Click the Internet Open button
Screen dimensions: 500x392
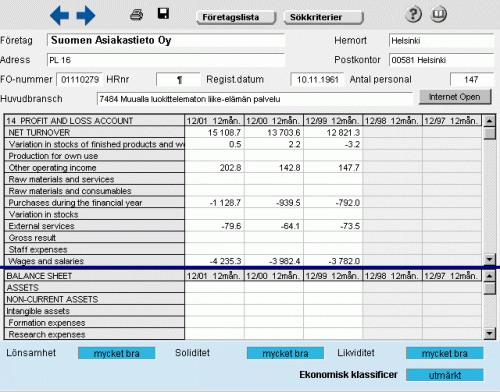click(x=455, y=97)
